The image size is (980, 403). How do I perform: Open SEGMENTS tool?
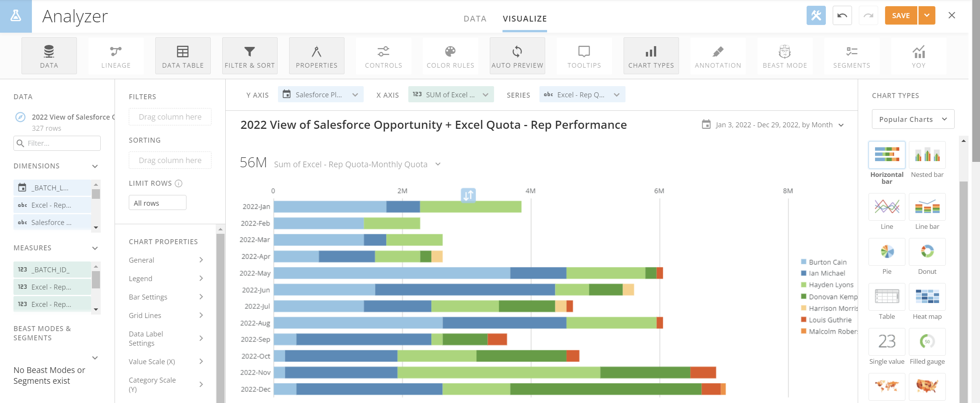[x=852, y=56]
